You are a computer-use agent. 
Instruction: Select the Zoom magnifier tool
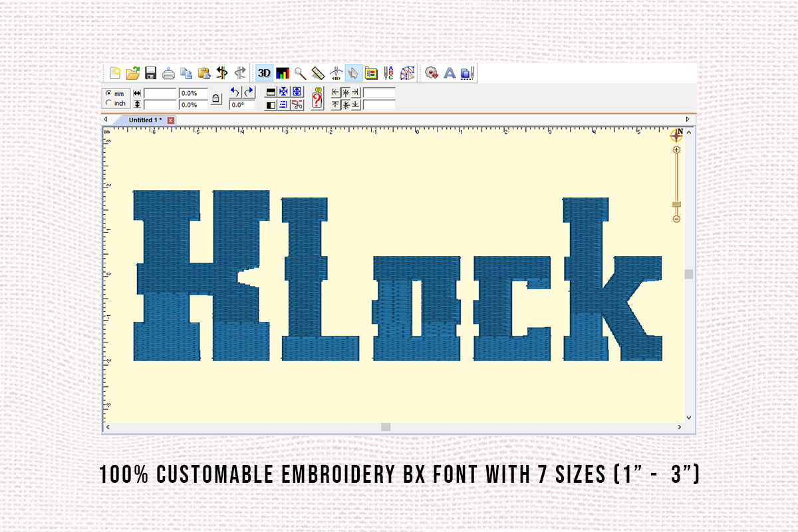click(x=299, y=74)
